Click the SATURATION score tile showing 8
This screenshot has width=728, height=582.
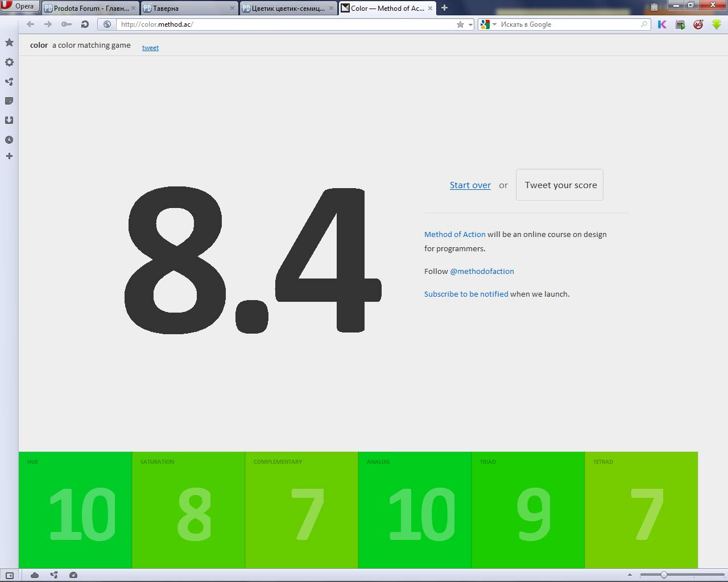tap(189, 510)
